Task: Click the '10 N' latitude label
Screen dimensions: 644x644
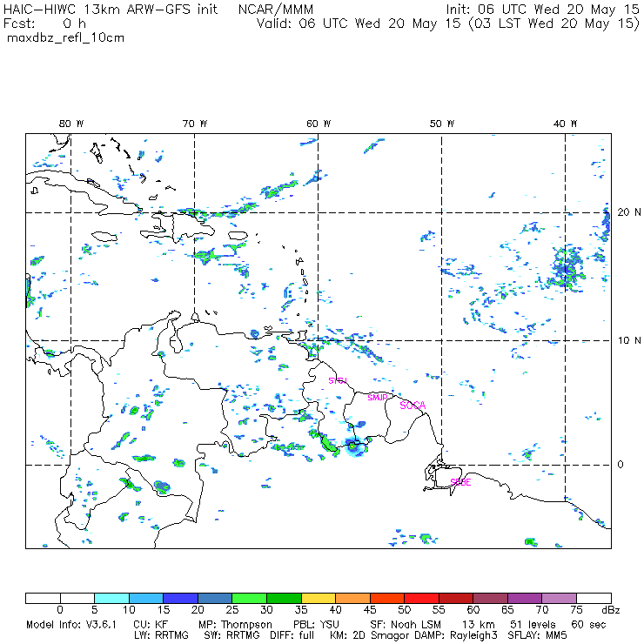Action: tap(629, 340)
